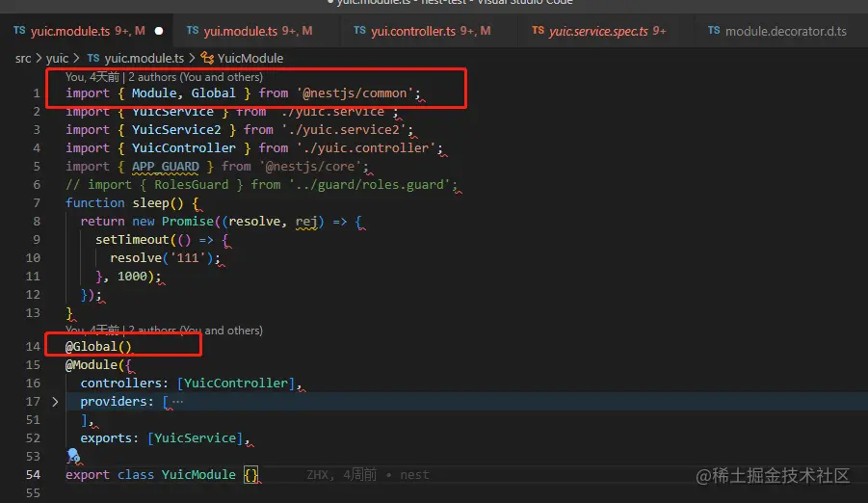This screenshot has height=503, width=868.
Task: Click setTimeout call on line 9
Action: click(132, 240)
